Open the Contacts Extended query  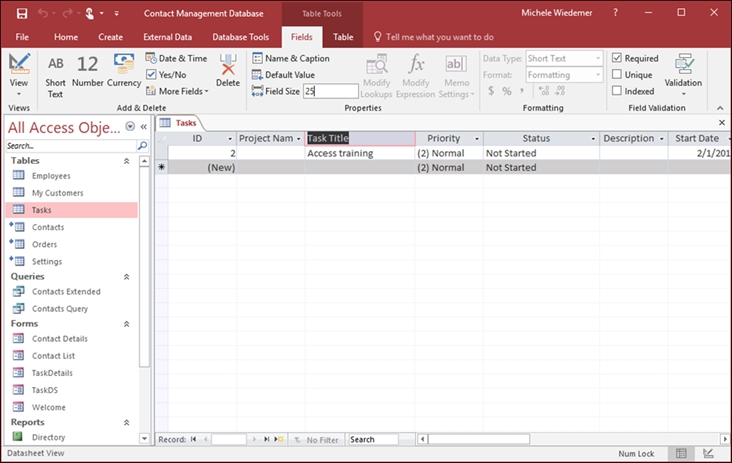66,292
